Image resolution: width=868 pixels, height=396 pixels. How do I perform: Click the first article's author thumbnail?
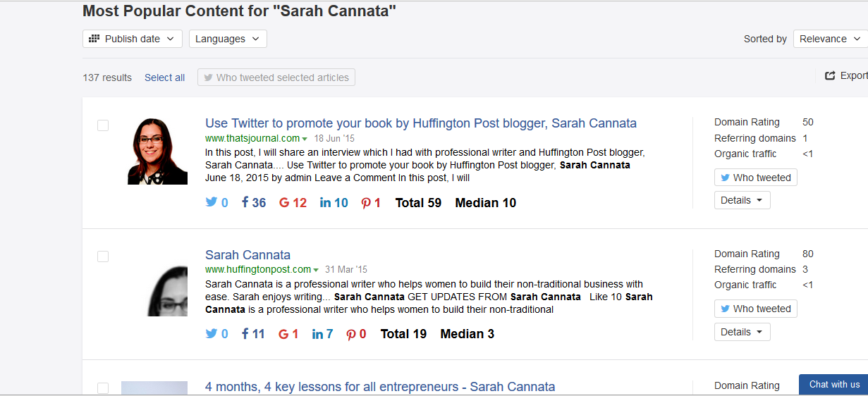(x=157, y=151)
